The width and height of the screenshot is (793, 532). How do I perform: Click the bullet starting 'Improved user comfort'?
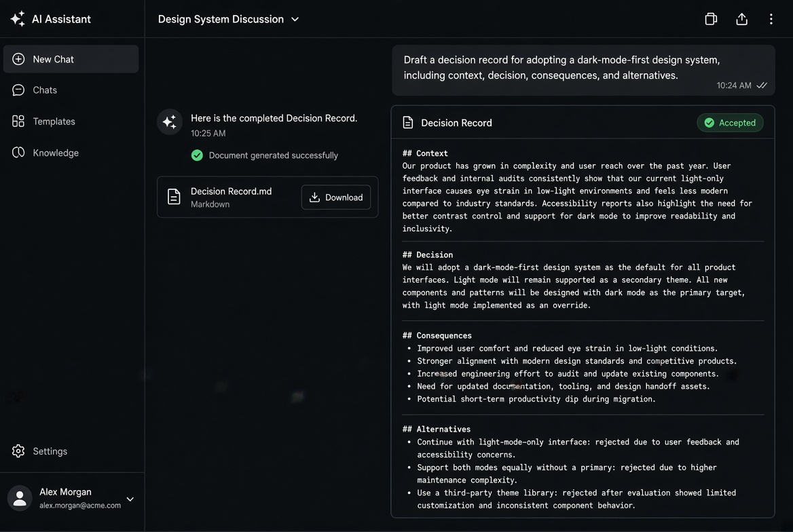(x=568, y=348)
